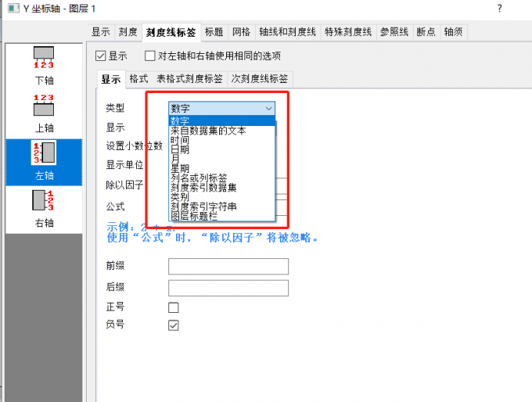Choose 日期 in the type list

221,149
